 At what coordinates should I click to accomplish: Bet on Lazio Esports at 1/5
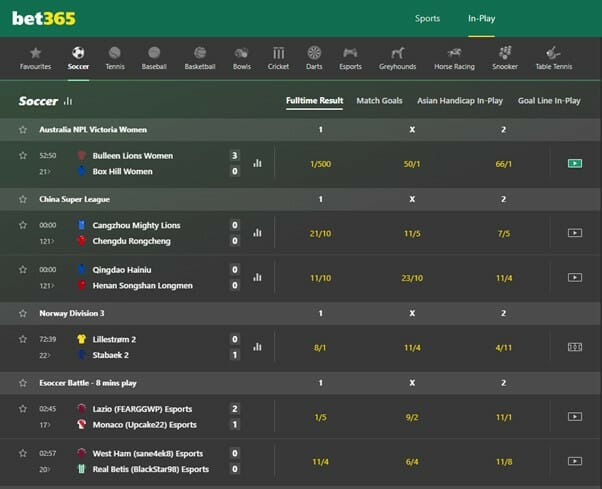click(321, 417)
